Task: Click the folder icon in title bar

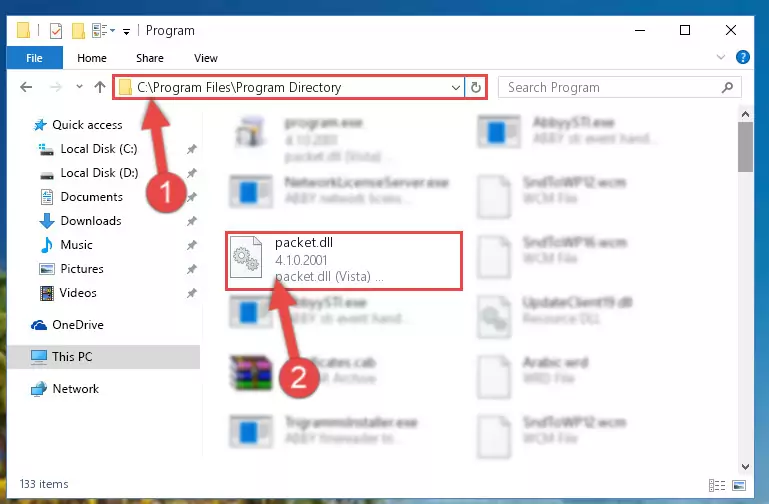Action: pyautogui.click(x=23, y=30)
